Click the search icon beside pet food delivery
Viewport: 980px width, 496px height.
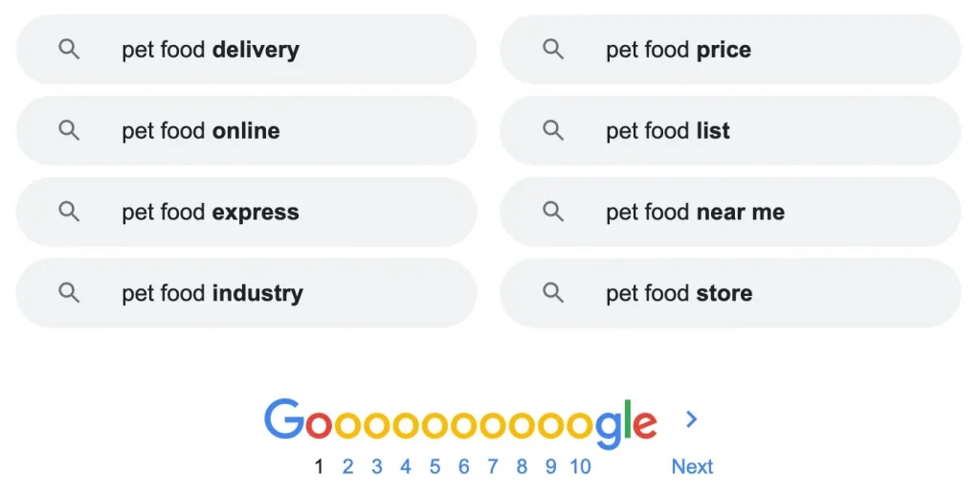tap(69, 49)
